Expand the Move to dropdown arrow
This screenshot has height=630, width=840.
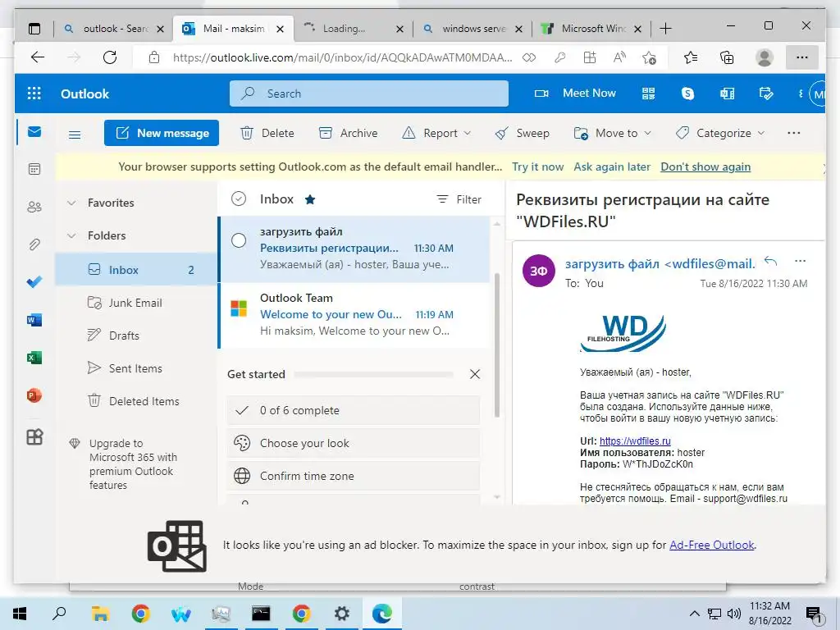647,133
